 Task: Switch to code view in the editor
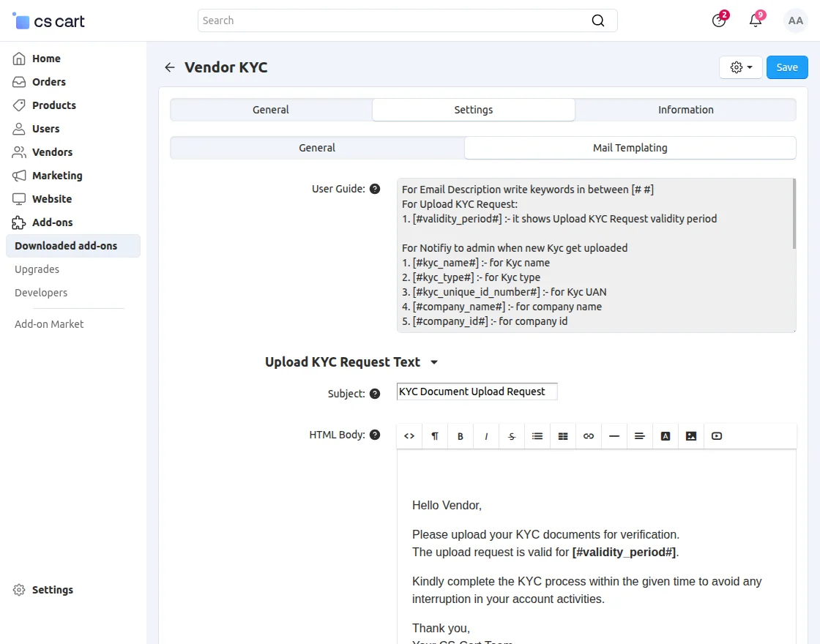coord(409,435)
